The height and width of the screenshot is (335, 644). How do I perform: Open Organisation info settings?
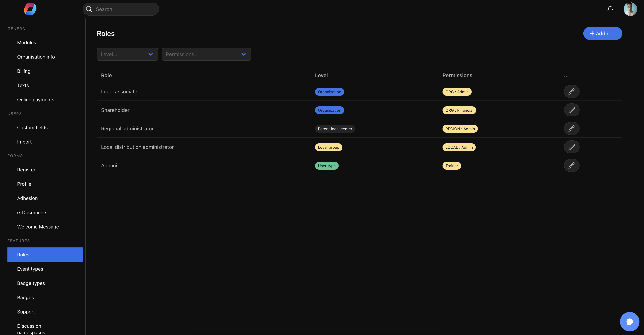pyautogui.click(x=36, y=57)
